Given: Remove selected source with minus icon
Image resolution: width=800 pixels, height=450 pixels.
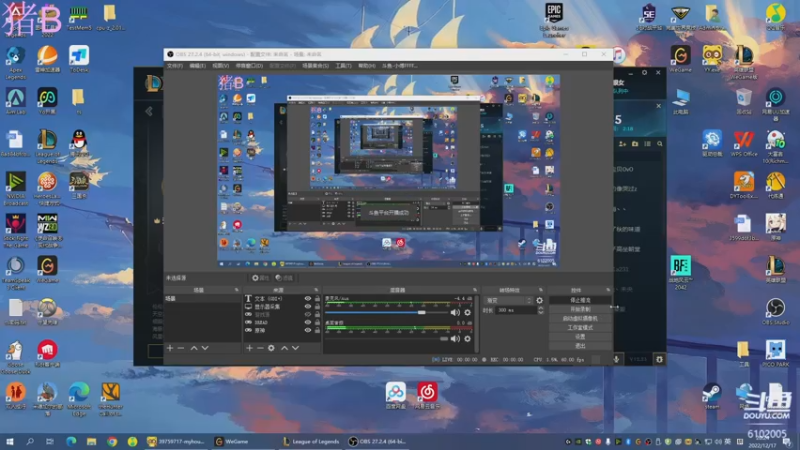Looking at the screenshot, I should point(260,348).
